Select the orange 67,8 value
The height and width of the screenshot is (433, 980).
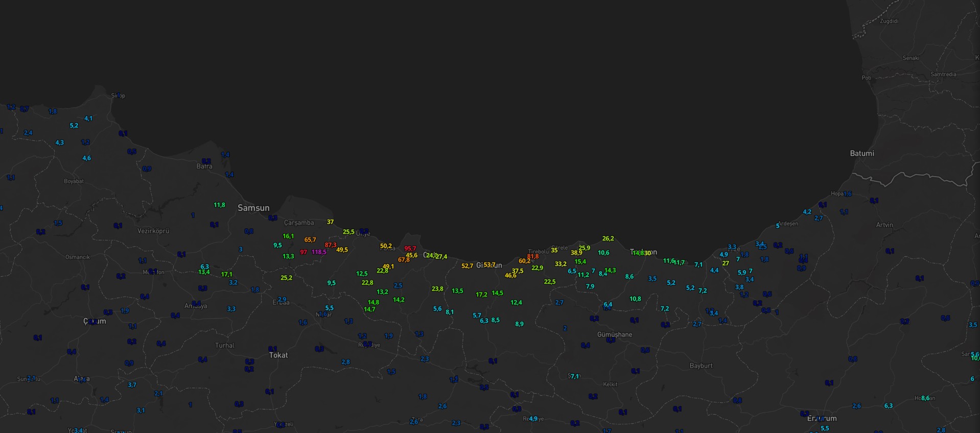click(404, 260)
